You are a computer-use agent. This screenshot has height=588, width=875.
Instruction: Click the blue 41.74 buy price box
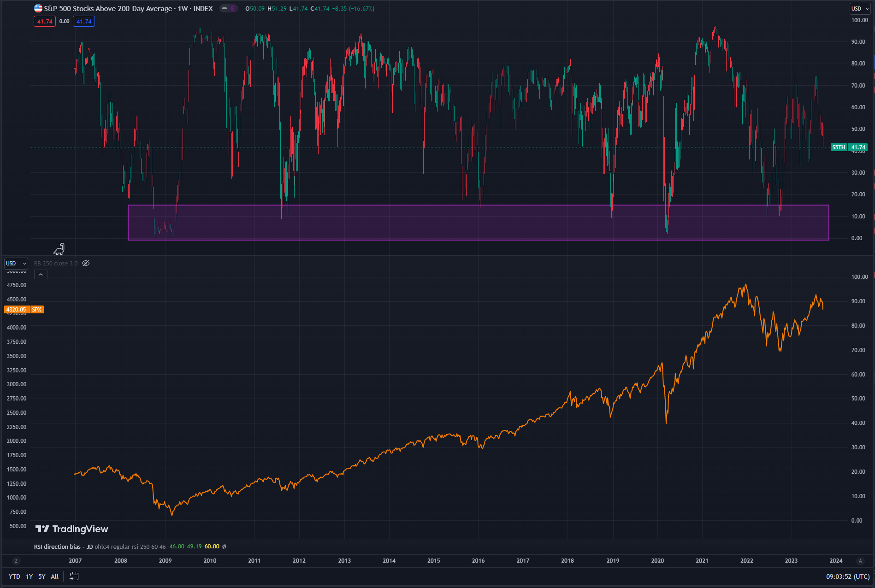[x=84, y=21]
